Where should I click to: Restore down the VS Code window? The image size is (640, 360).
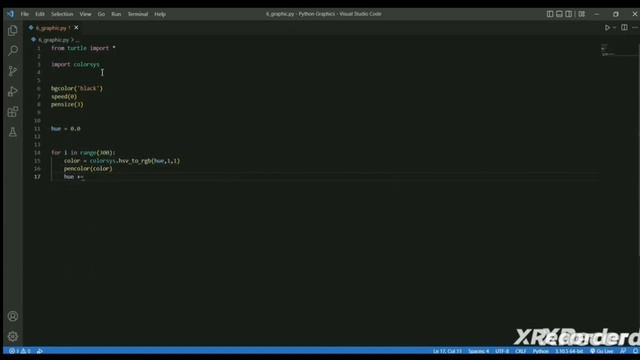tap(616, 14)
